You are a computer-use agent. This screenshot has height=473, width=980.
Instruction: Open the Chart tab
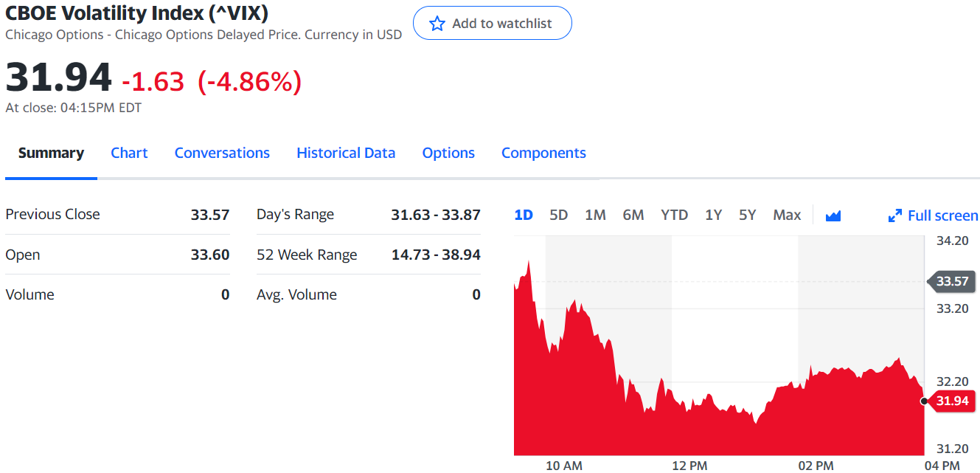tap(129, 153)
